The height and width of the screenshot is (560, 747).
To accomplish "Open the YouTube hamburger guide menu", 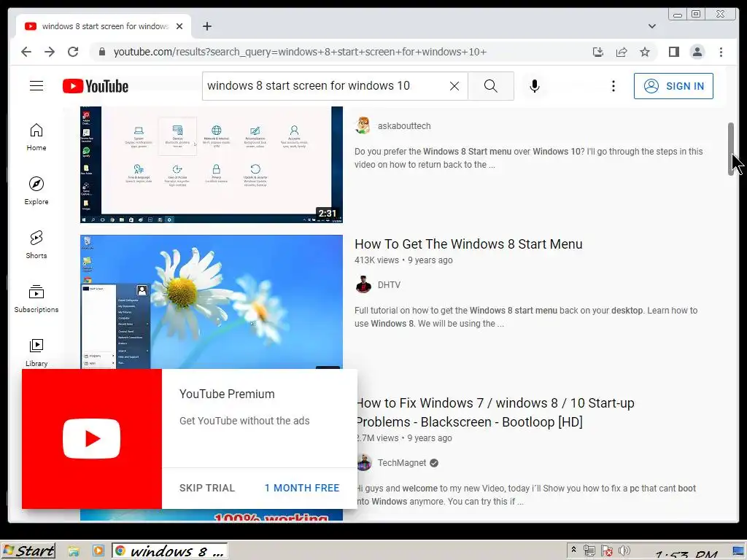I will click(x=36, y=86).
